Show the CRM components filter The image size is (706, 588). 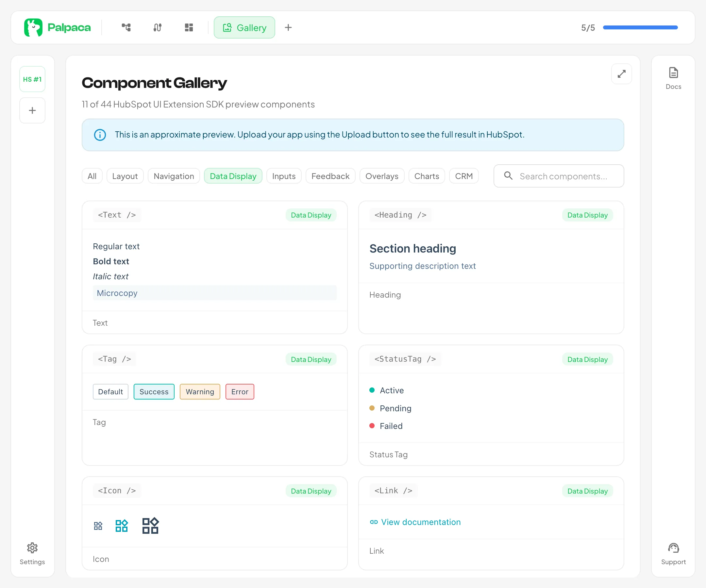click(x=463, y=176)
